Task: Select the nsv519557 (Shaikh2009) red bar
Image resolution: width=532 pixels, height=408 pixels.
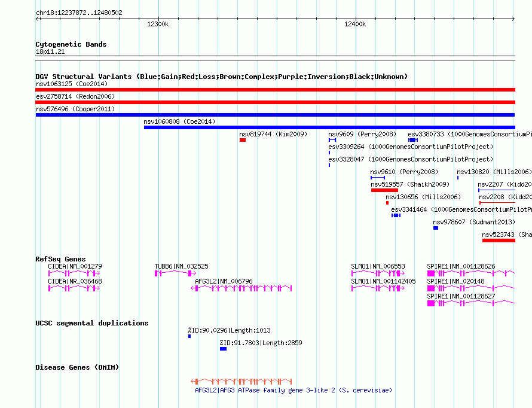Action: (x=384, y=190)
